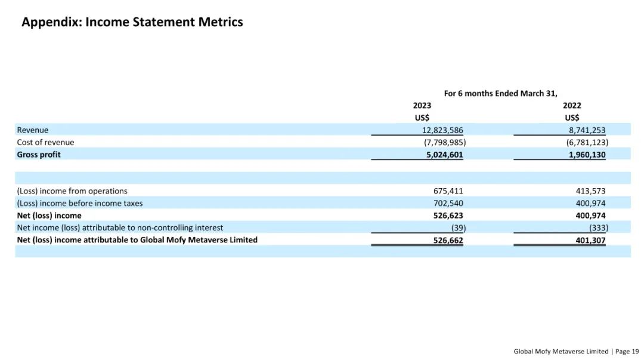Click the gross profit value "5,024,601"
Image resolution: width=644 pixels, height=363 pixels.
pos(444,155)
